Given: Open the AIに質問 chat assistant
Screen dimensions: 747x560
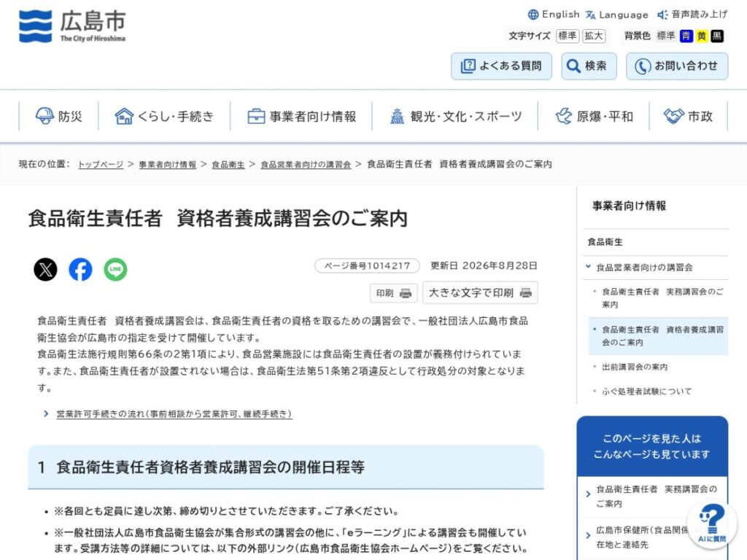Looking at the screenshot, I should 712,524.
